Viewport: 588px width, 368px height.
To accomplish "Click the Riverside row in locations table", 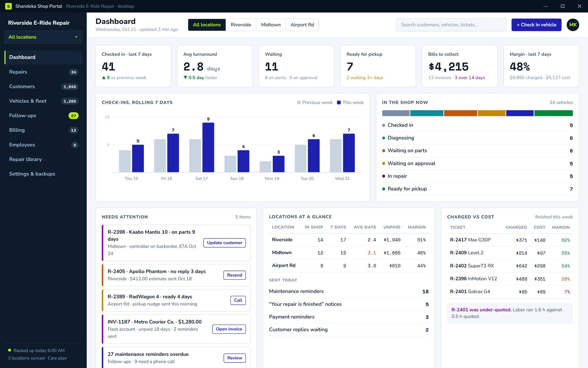I will click(349, 240).
